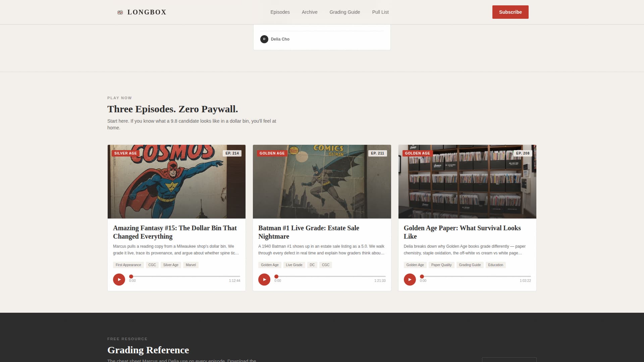
Task: Click the 1:21:33 duration label
Action: coord(380,281)
